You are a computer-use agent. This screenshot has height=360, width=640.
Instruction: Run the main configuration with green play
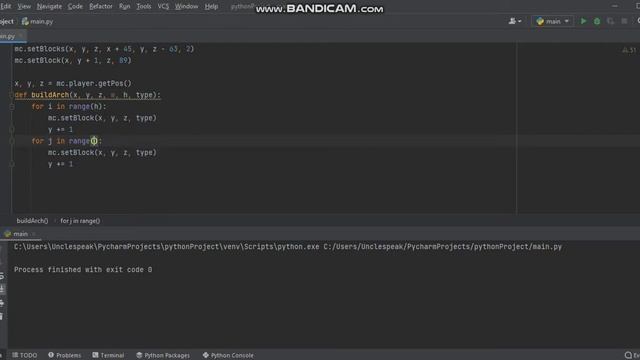click(583, 21)
